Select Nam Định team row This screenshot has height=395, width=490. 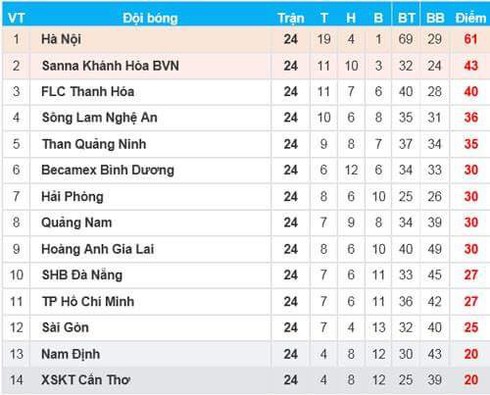(245, 354)
